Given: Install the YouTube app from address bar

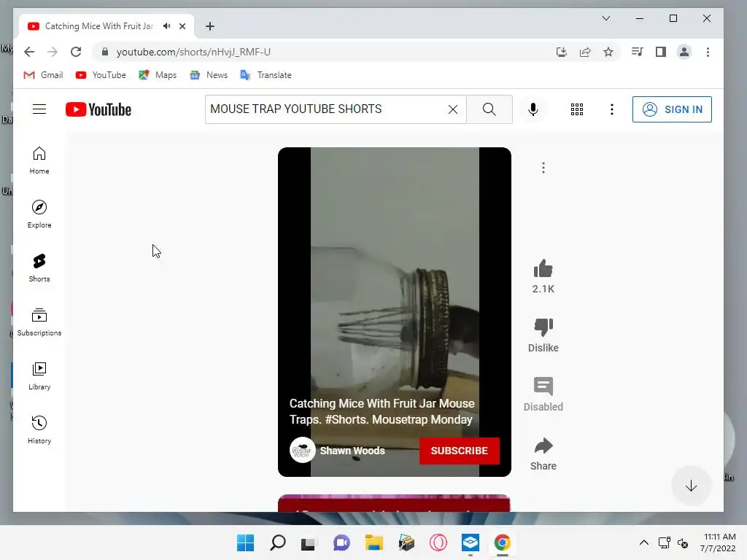Looking at the screenshot, I should point(561,52).
